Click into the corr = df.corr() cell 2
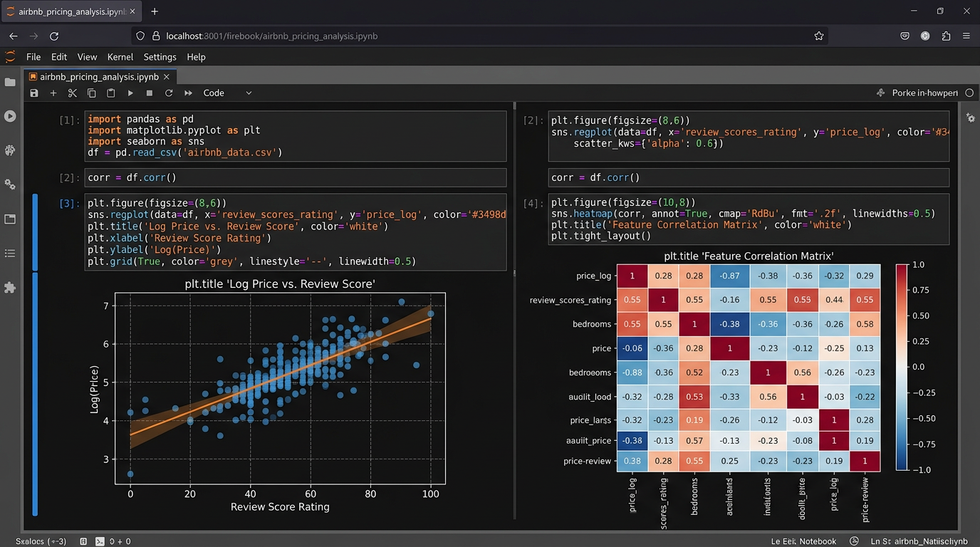 coord(296,177)
